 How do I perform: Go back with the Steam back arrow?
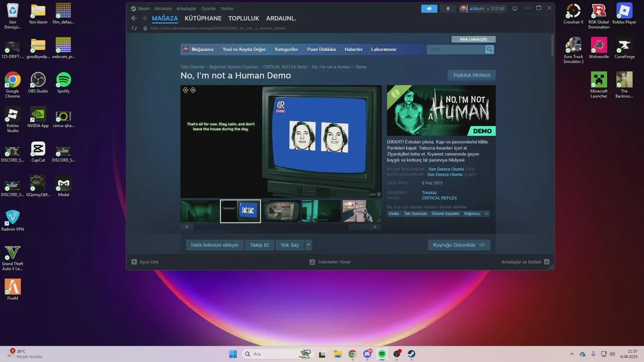[x=134, y=18]
